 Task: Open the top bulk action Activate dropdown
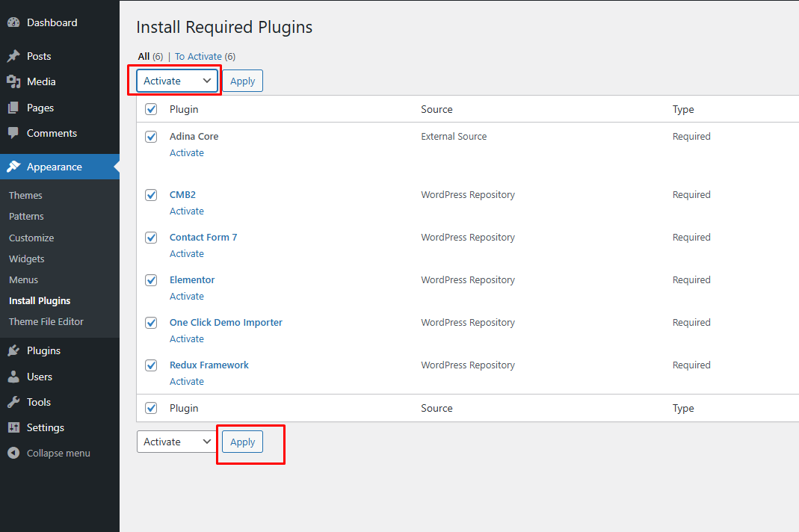click(177, 81)
